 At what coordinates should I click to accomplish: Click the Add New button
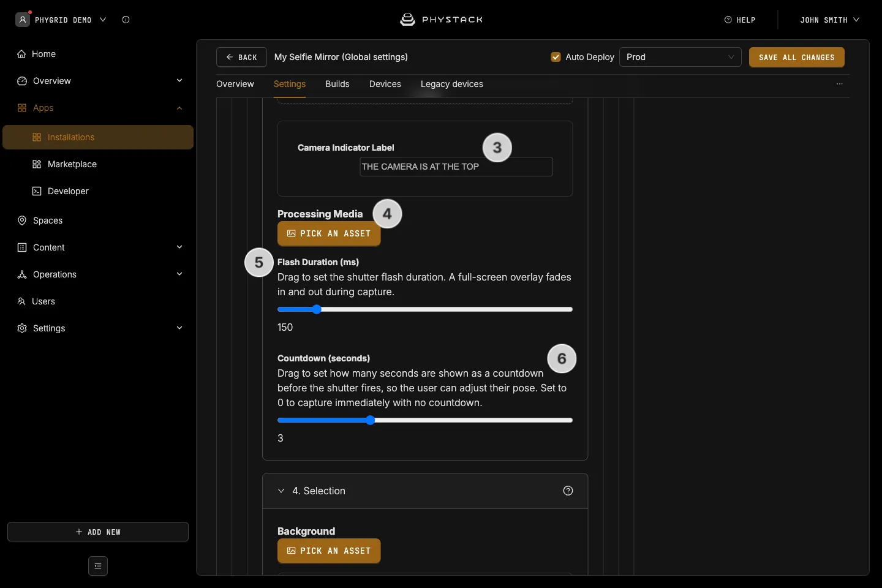[98, 532]
